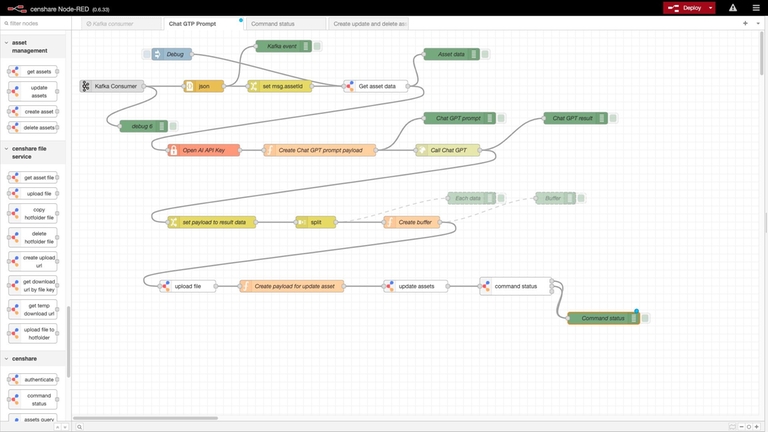Toggle the disabled Each data debug button

pyautogui.click(x=501, y=198)
